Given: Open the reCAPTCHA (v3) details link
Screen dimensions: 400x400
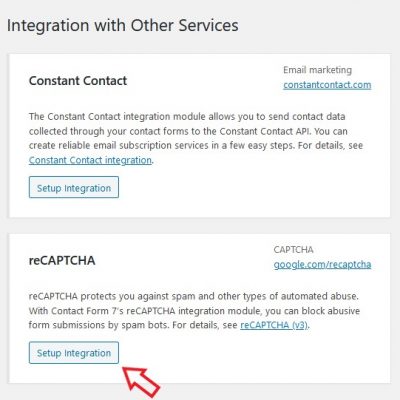Looking at the screenshot, I should pos(274,325).
